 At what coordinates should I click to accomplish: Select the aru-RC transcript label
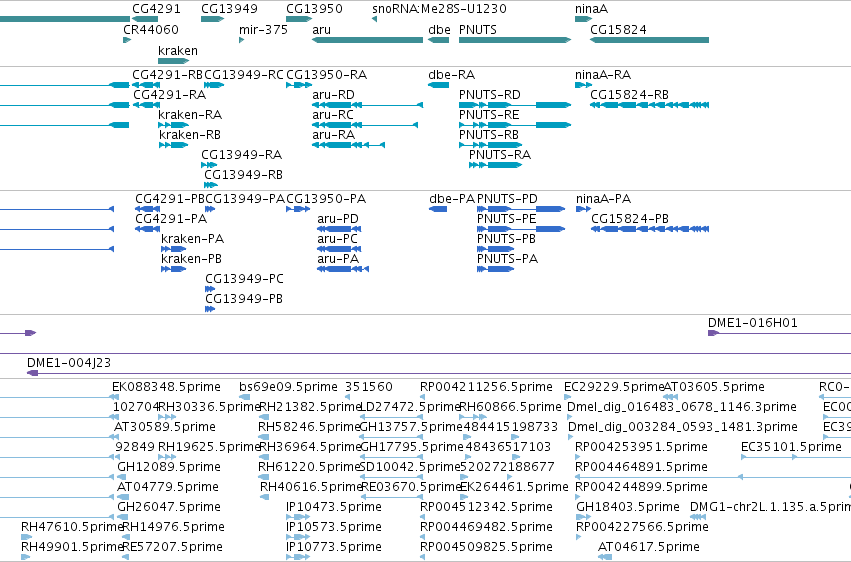point(333,115)
